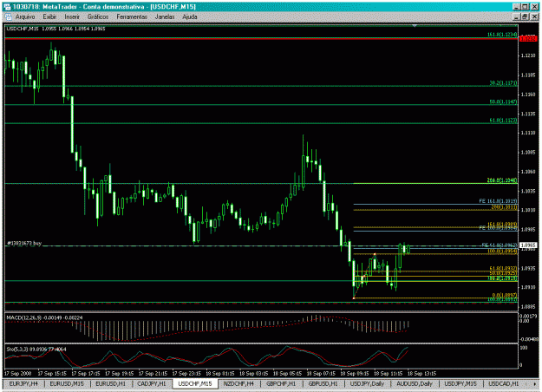Open the Arquivo menu
The image size is (542, 392).
25,16
